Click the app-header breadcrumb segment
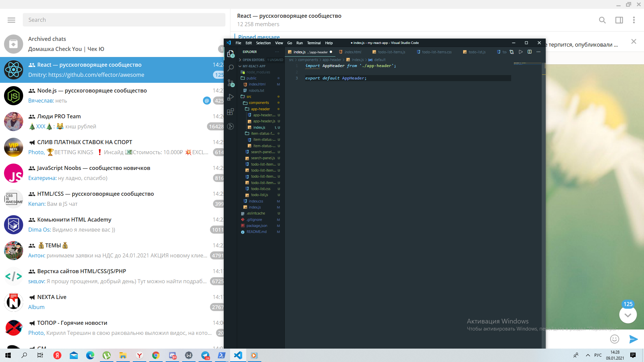 coord(332,60)
